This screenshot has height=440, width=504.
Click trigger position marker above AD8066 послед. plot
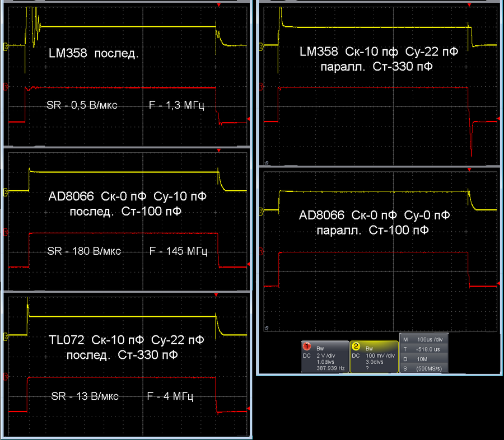(219, 151)
